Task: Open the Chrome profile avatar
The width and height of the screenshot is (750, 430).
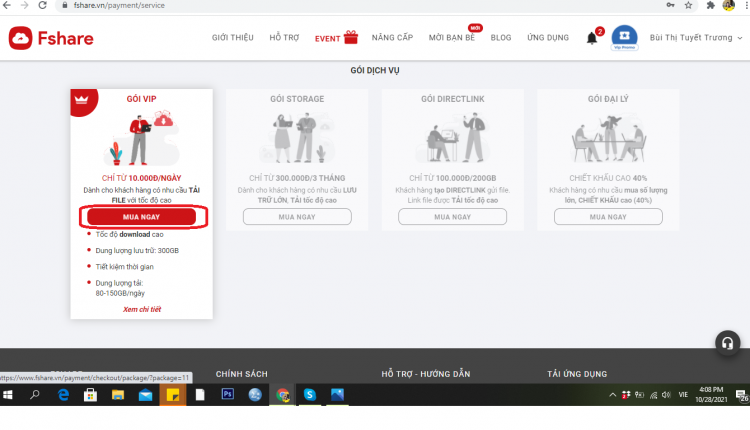Action: 728,5
